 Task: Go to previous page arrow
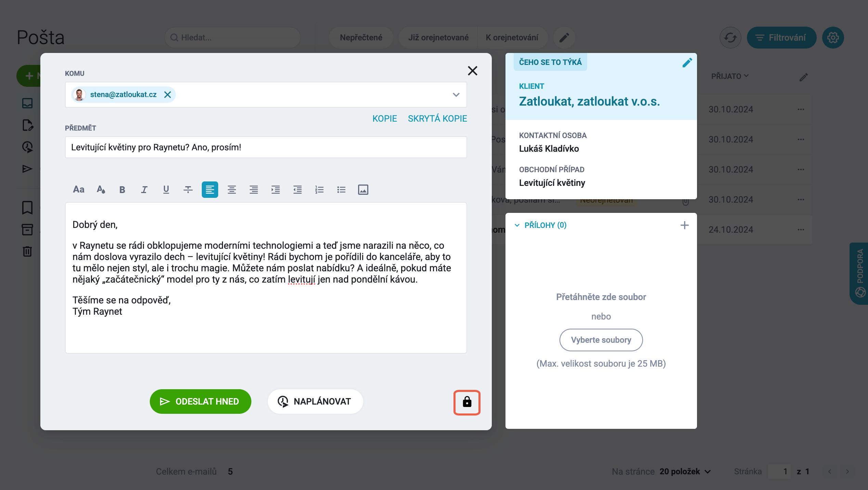829,472
